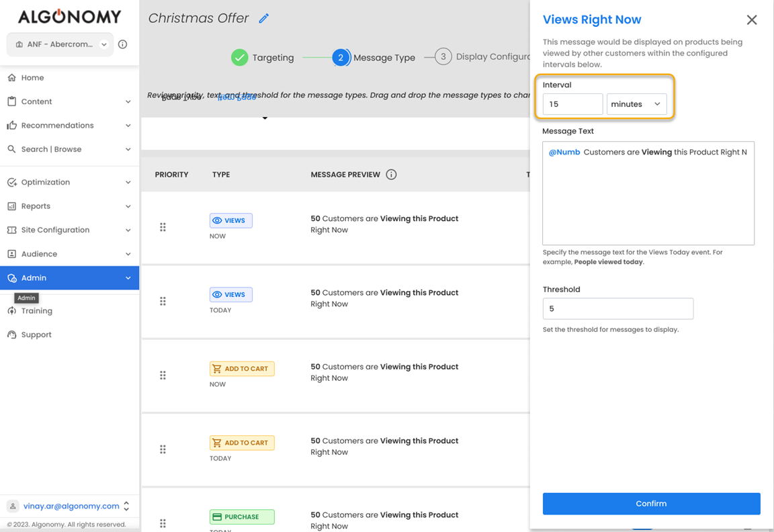Click the green Targeting checkmark step
Viewport: 774px width, 532px height.
point(240,58)
